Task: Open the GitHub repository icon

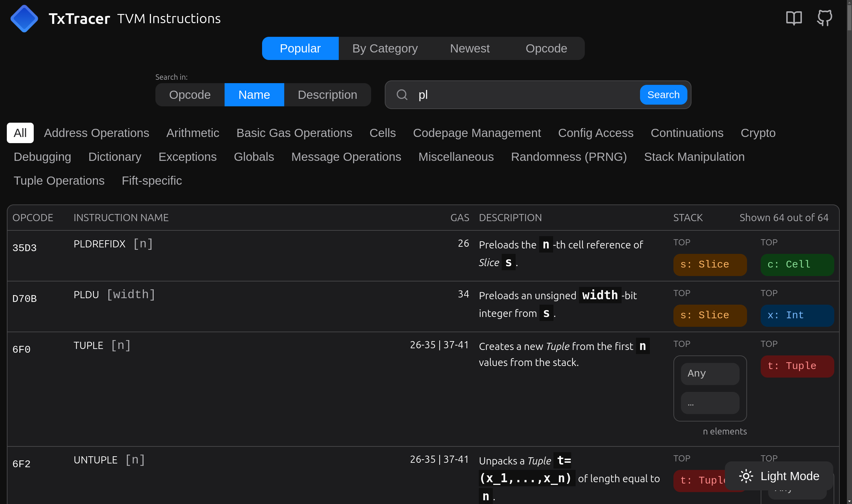Action: pyautogui.click(x=824, y=18)
